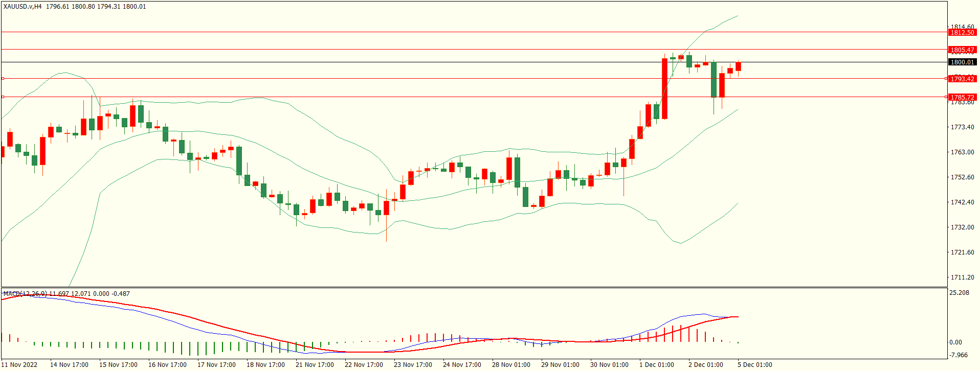The width and height of the screenshot is (980, 371).
Task: Click the 21 Nov 17:00 time label
Action: pos(315,365)
